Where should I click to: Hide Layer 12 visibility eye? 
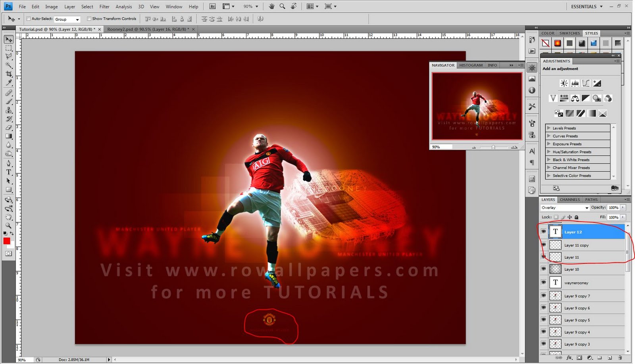(x=544, y=232)
